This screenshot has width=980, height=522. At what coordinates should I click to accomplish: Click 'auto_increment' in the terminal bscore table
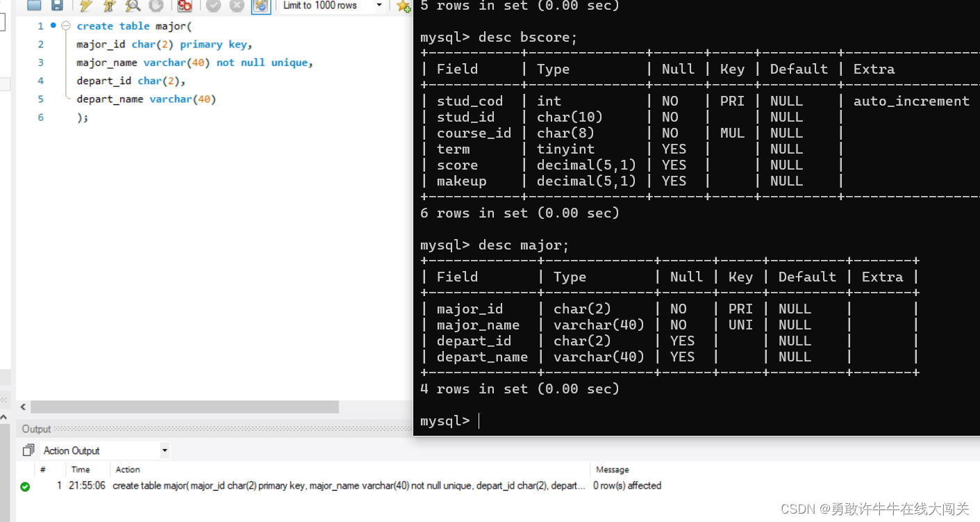911,101
